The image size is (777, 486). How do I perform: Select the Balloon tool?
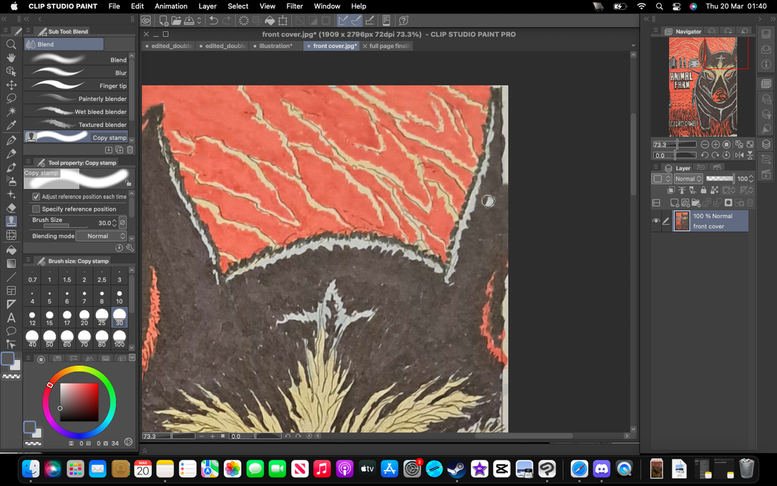pos(11,331)
